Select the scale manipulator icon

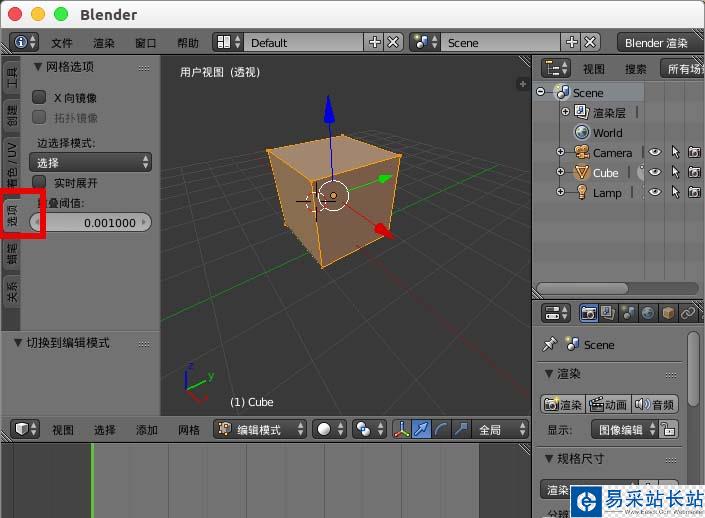coord(461,429)
